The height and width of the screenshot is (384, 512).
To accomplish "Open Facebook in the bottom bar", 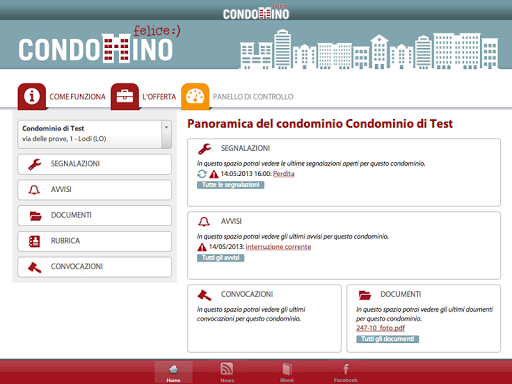I will click(346, 372).
